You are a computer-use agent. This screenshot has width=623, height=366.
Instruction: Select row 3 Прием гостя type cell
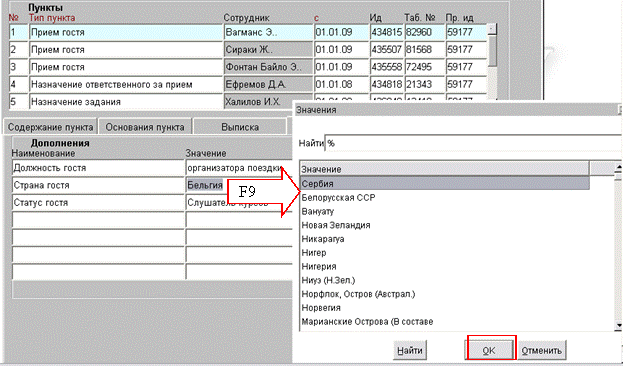tap(126, 67)
